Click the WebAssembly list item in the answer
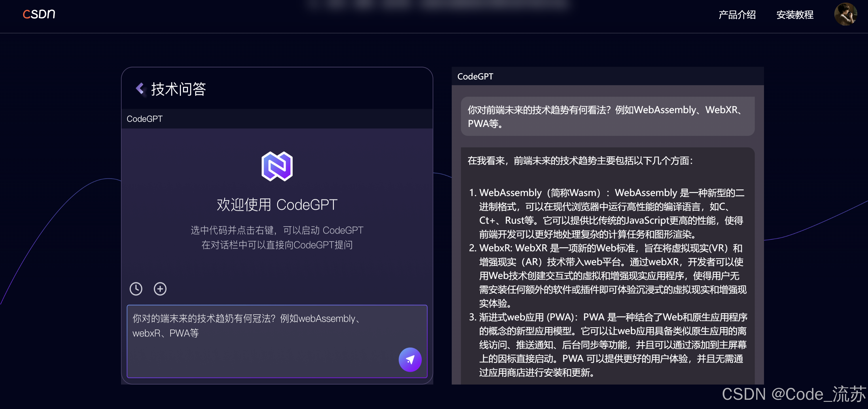 pyautogui.click(x=612, y=213)
